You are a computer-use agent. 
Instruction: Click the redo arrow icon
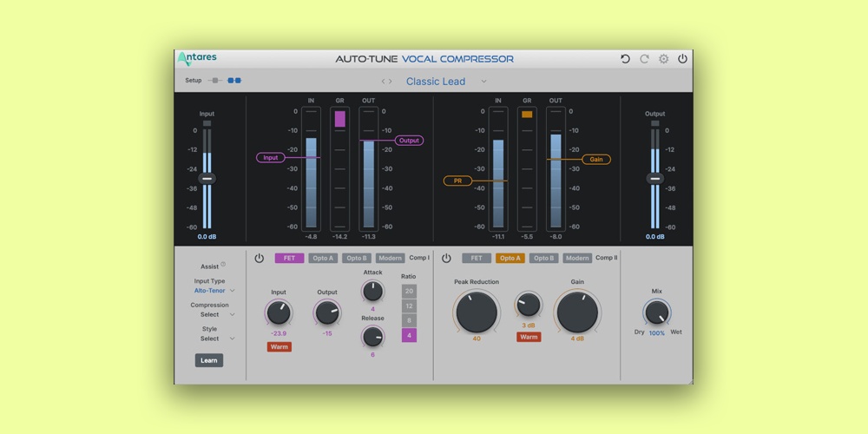(x=644, y=59)
